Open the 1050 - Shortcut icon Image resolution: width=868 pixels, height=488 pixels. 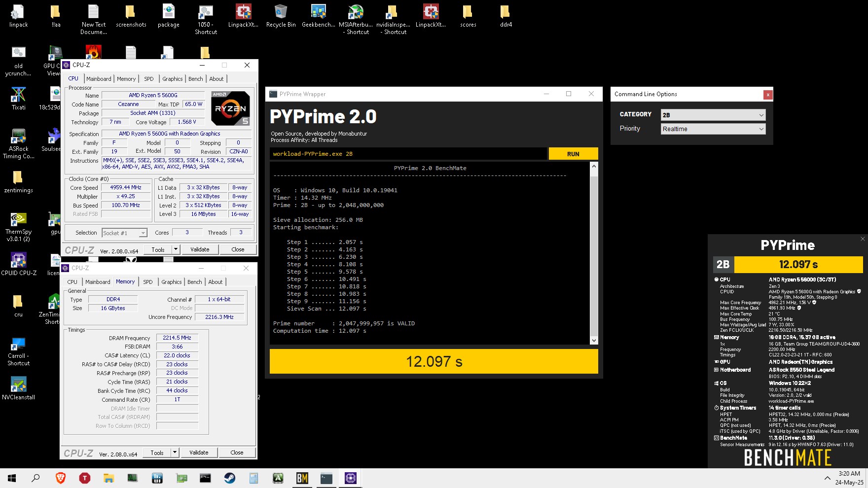(x=206, y=19)
